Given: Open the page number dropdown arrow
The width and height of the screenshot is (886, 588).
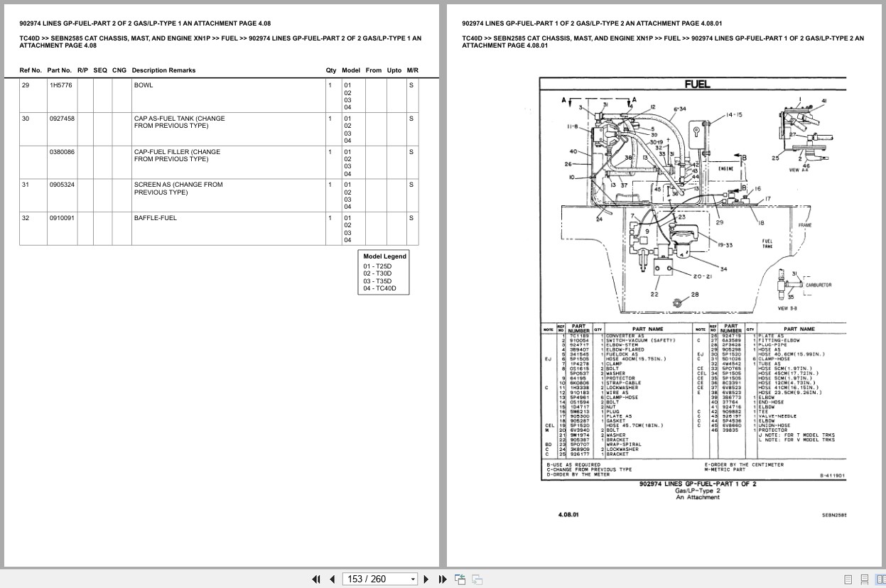Looking at the screenshot, I should pyautogui.click(x=414, y=579).
